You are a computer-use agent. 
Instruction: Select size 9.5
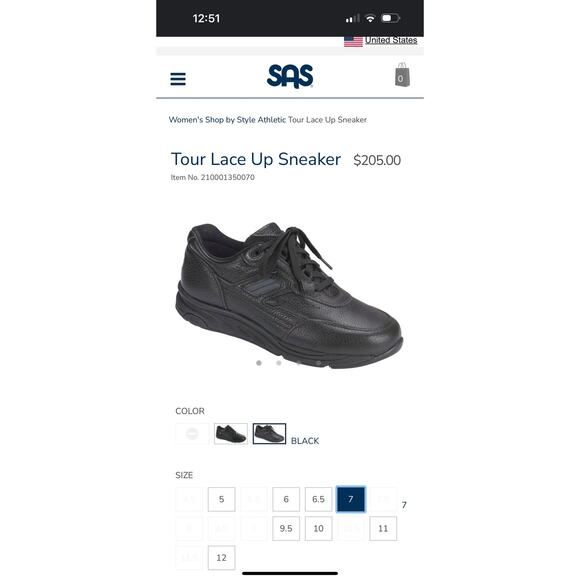tap(286, 529)
